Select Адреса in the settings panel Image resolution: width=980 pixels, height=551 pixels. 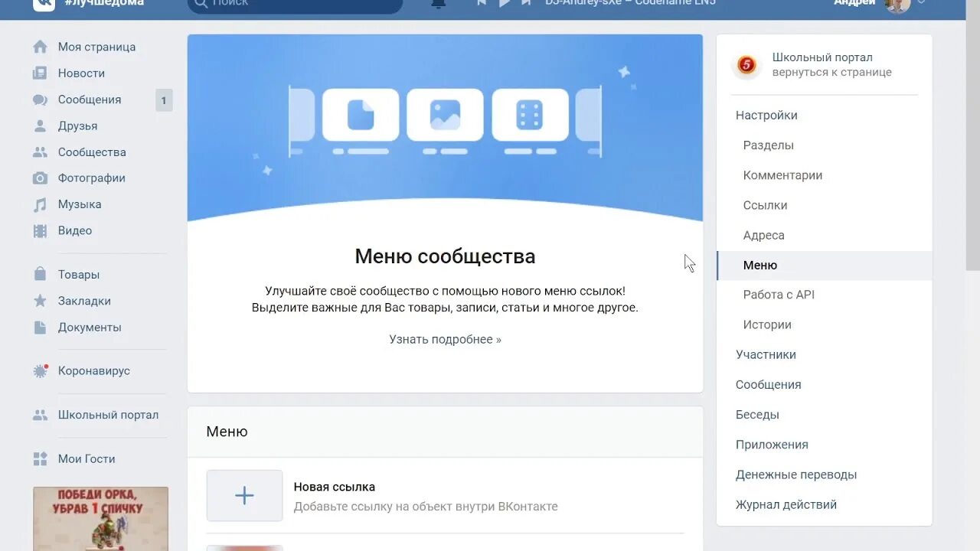pyautogui.click(x=763, y=236)
